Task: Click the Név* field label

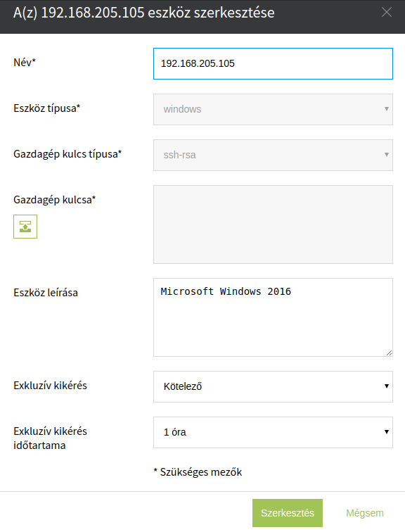Action: click(x=25, y=63)
